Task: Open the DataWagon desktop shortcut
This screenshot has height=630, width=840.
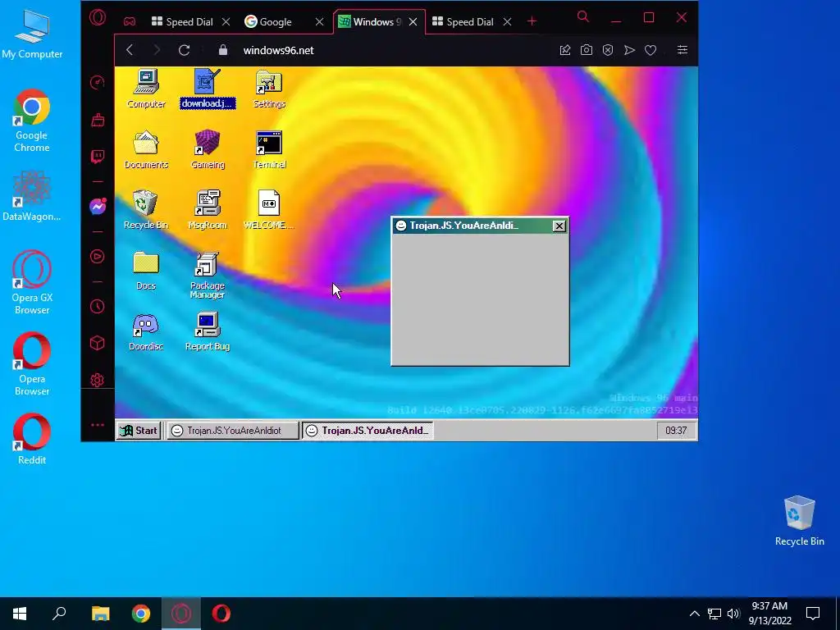Action: 32,196
